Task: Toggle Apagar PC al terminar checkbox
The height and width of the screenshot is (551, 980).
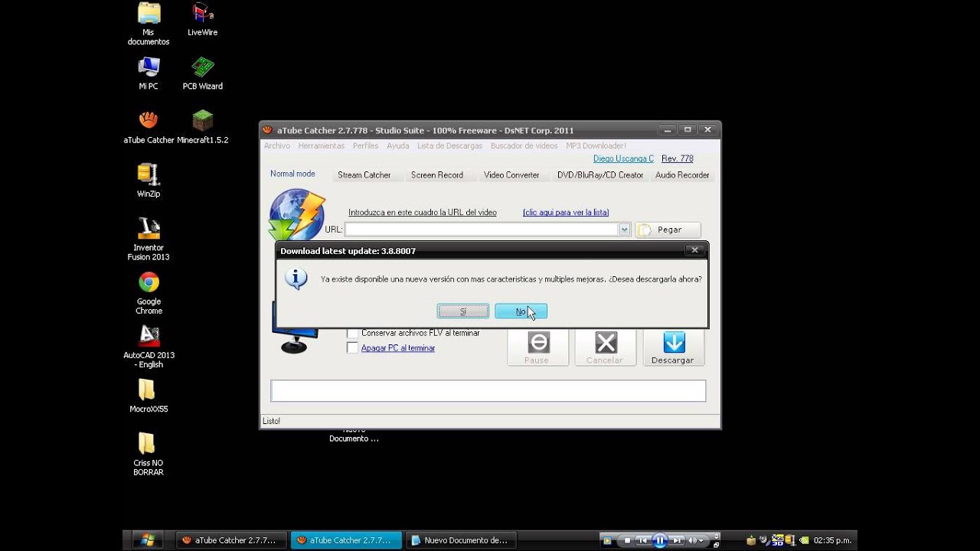Action: click(x=352, y=348)
